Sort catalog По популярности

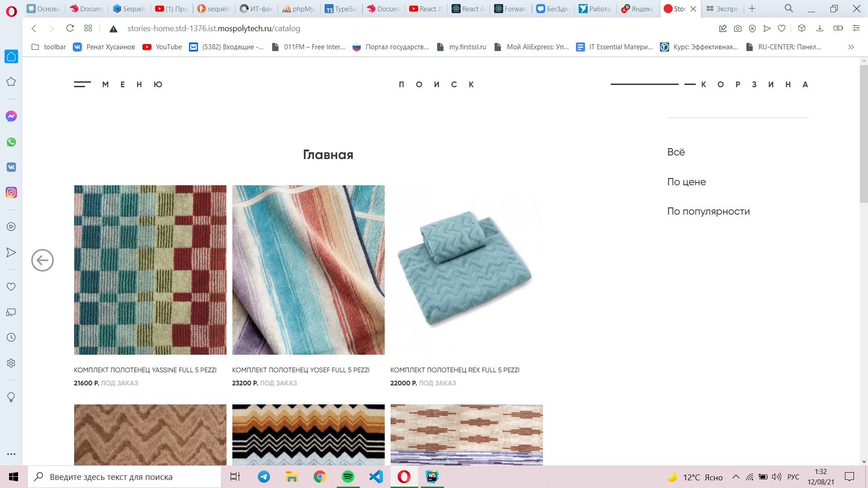(x=708, y=211)
